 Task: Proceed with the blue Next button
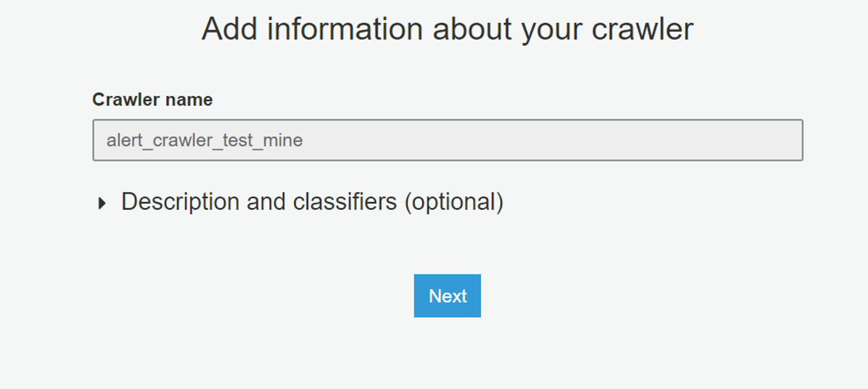click(447, 296)
